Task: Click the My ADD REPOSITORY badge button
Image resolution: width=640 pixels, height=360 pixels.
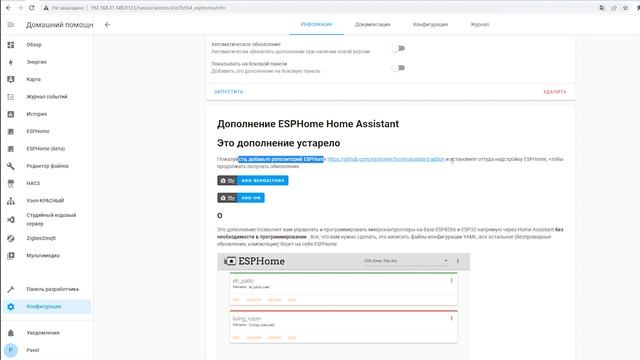Action: coord(253,180)
